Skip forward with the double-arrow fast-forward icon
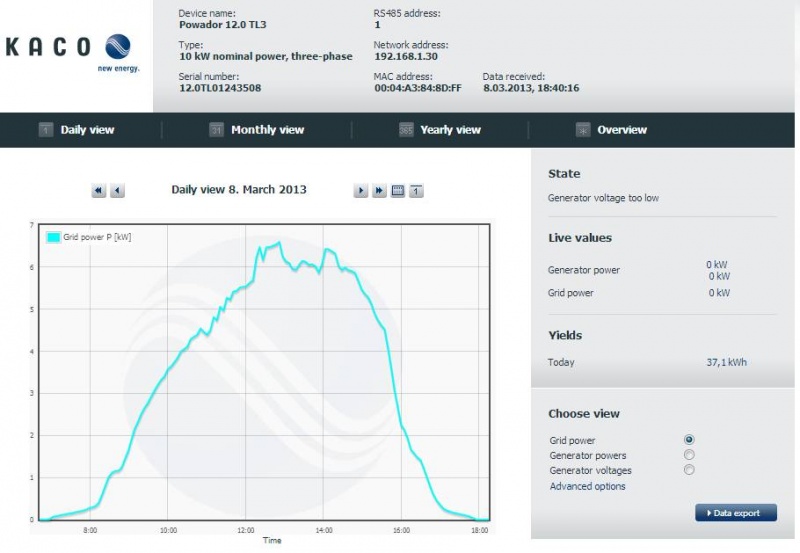 [x=379, y=190]
